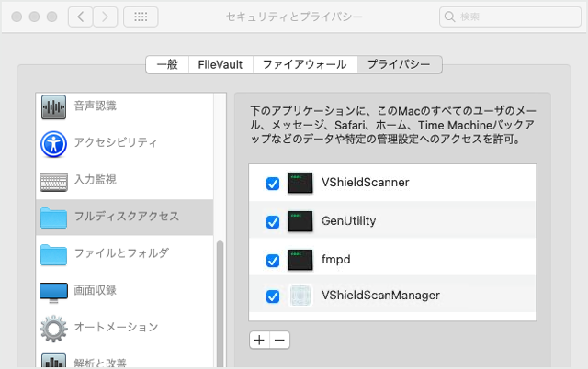
Task: Toggle the VShieldScanManager checkbox
Action: tap(273, 296)
